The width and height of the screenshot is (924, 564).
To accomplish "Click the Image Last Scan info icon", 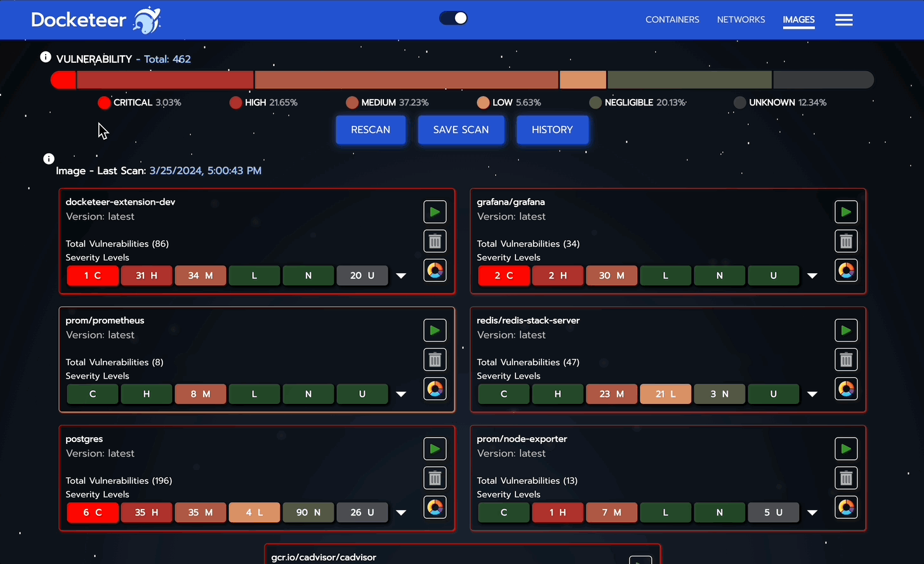I will pyautogui.click(x=49, y=159).
